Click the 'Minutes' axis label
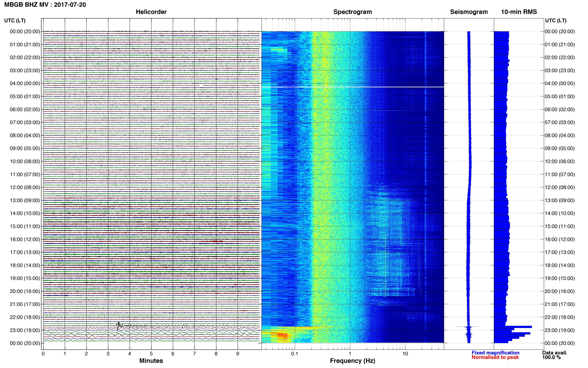Viewport: 588px width, 368px height. (151, 361)
